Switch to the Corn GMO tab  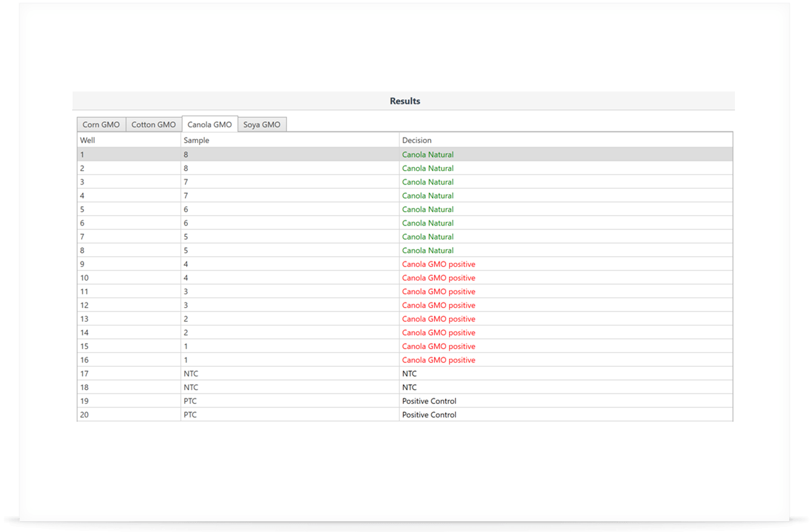tap(101, 125)
